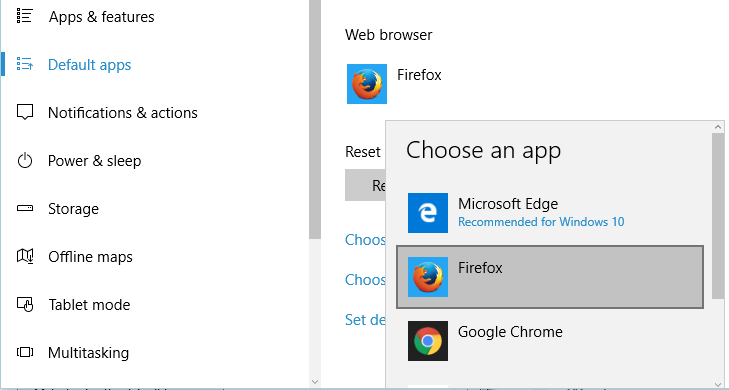This screenshot has height=390, width=729.
Task: Open Offline maps settings page
Action: pos(90,257)
